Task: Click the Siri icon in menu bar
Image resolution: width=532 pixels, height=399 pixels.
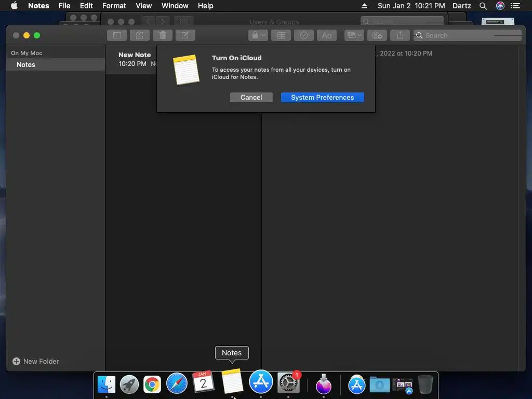Action: click(x=500, y=6)
